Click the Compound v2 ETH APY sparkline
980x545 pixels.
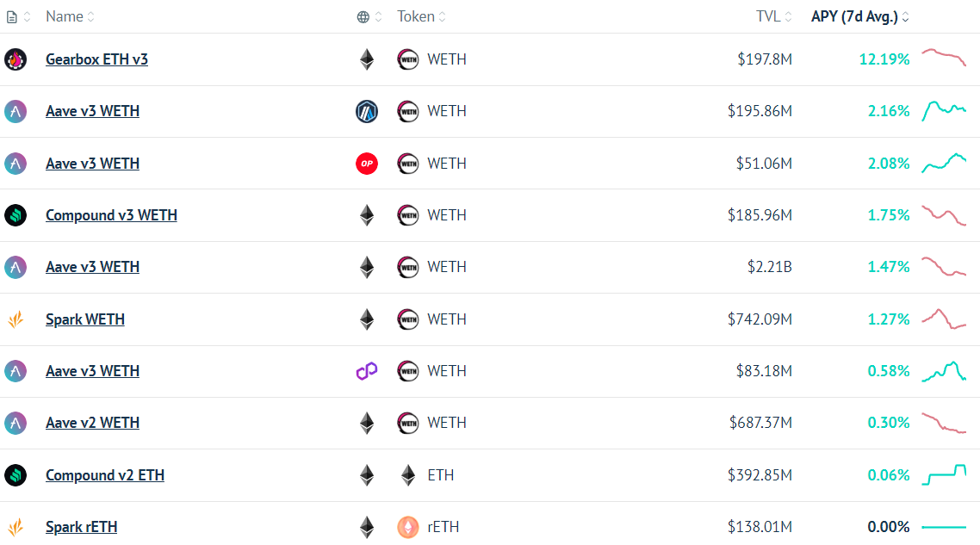(x=944, y=475)
